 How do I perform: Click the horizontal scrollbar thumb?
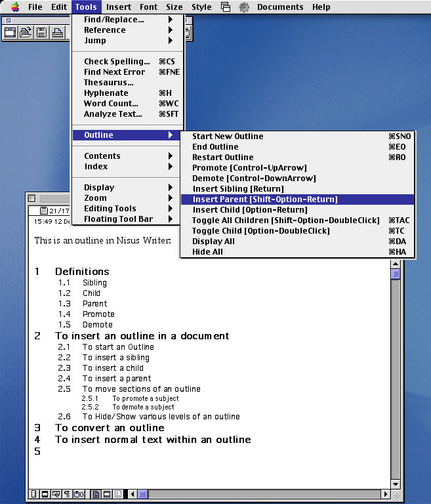(x=143, y=494)
